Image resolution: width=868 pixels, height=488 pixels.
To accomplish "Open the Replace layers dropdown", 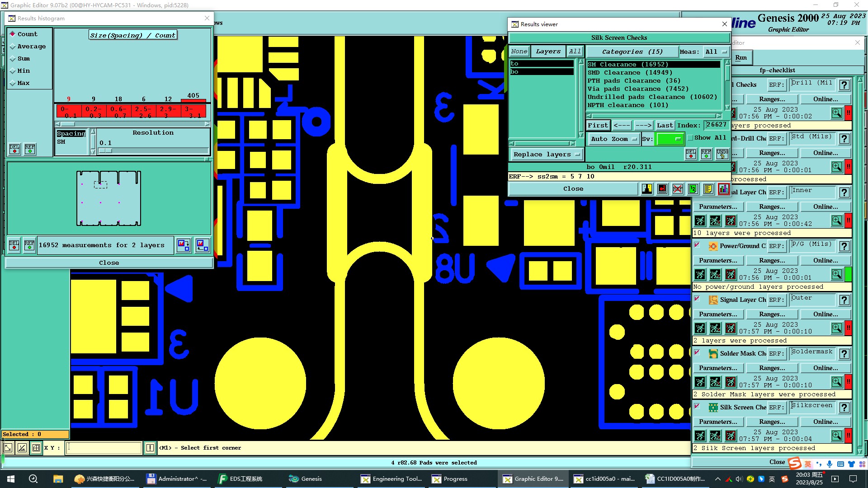I will pyautogui.click(x=546, y=155).
